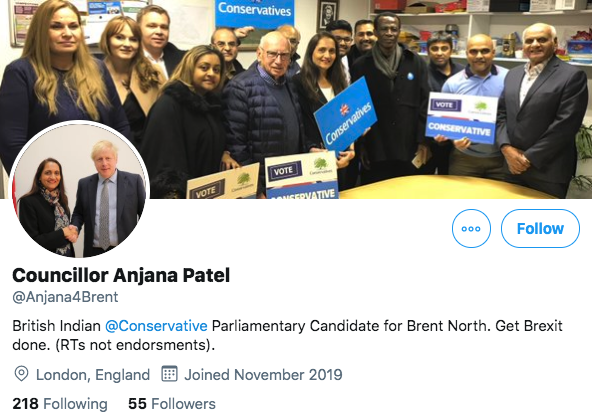Click the 218 following count number
This screenshot has height=419, width=592.
click(25, 404)
